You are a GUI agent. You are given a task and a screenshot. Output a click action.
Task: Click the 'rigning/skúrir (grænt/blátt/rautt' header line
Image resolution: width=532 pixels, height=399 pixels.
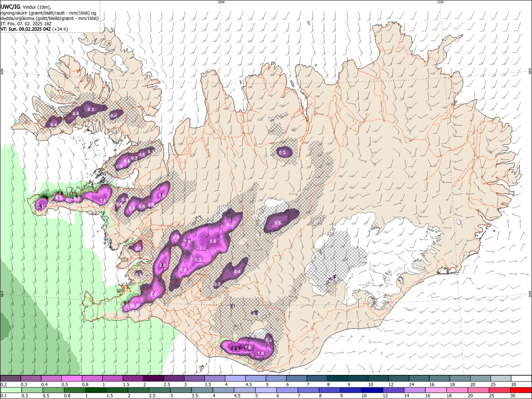coord(48,13)
